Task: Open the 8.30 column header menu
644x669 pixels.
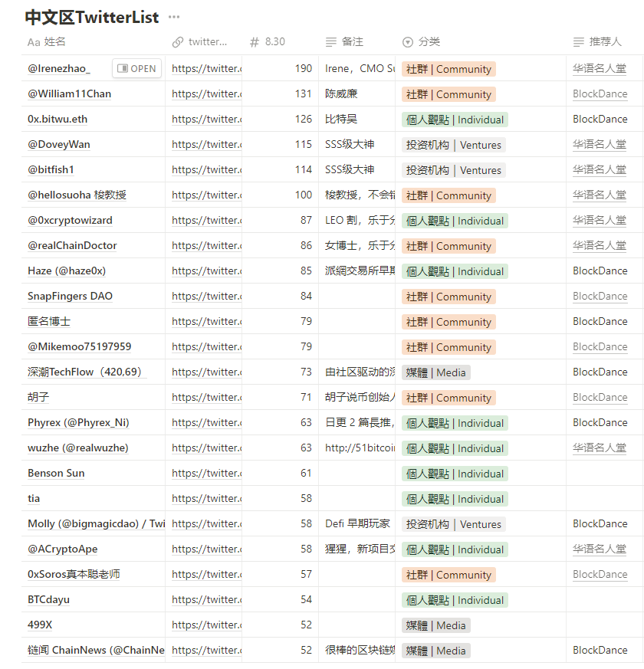Action: pyautogui.click(x=280, y=42)
